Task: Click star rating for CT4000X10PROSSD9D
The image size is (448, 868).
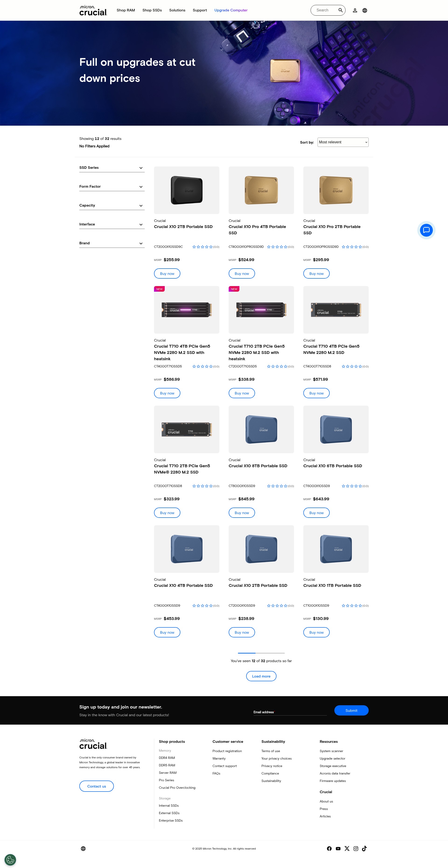Action: [277, 247]
